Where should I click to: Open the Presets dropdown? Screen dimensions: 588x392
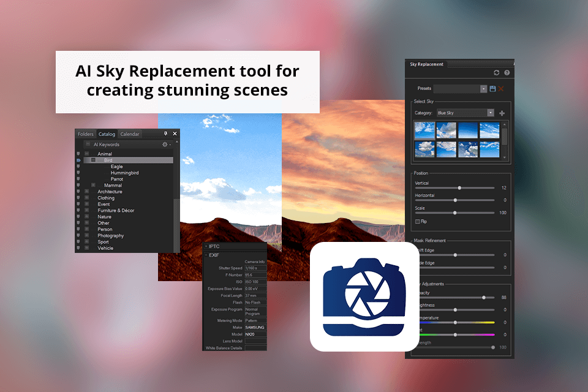[x=484, y=89]
